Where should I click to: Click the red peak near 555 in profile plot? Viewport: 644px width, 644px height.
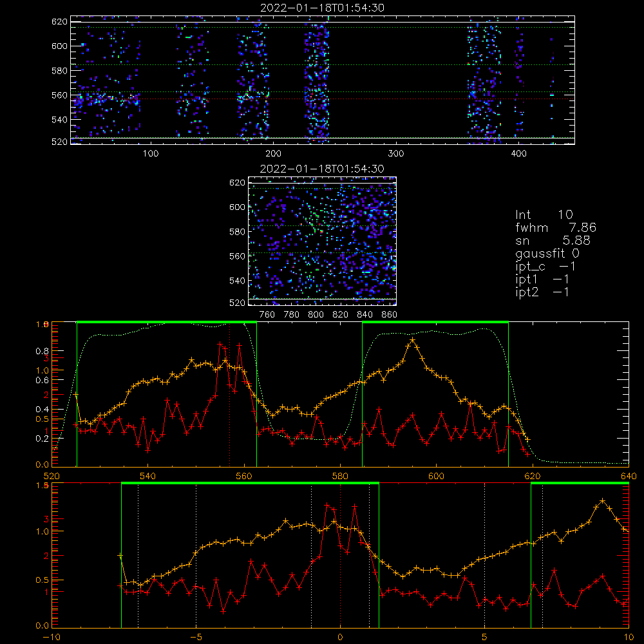220,343
